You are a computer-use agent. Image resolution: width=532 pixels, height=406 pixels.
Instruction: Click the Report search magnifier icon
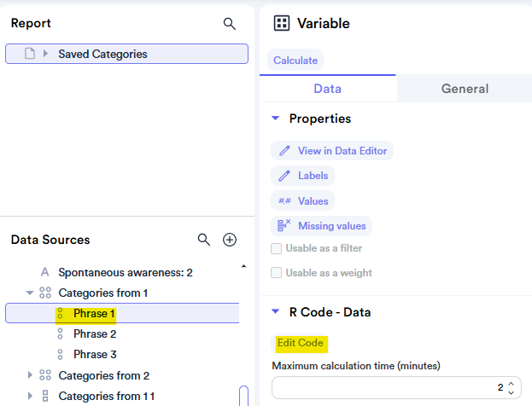pos(229,24)
